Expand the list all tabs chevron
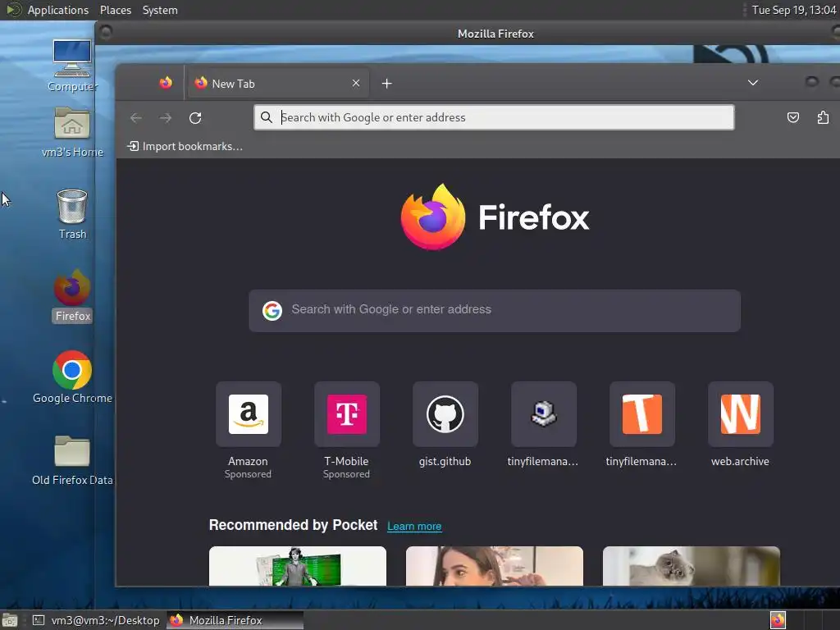The image size is (840, 630). [x=753, y=83]
